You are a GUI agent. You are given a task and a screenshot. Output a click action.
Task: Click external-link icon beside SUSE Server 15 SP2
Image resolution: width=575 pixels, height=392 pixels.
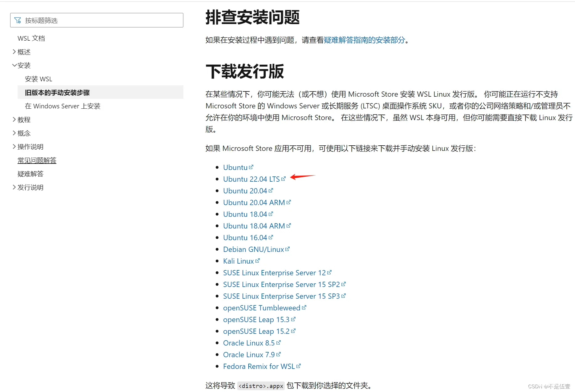344,284
